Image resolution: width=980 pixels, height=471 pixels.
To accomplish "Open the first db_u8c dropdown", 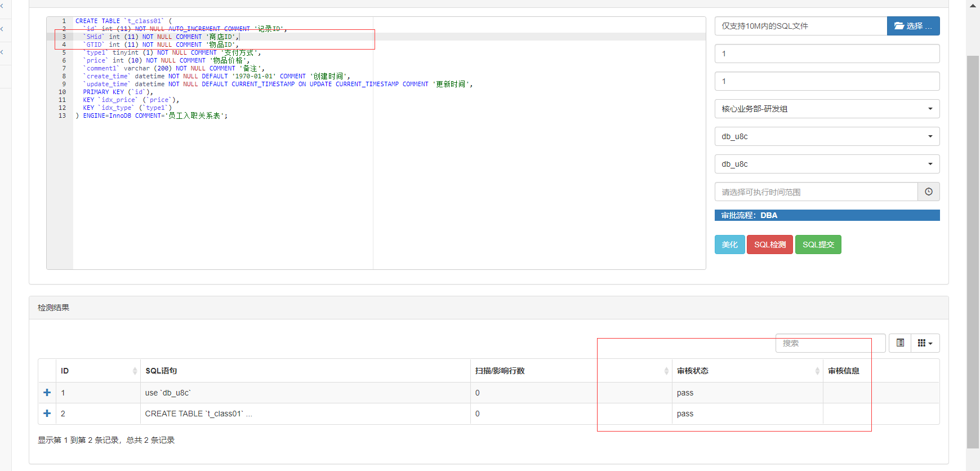I will (x=827, y=136).
